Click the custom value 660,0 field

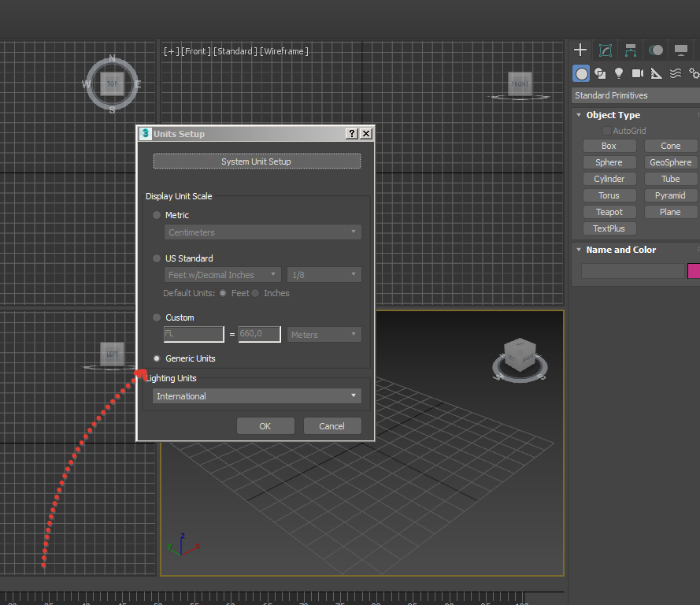260,334
